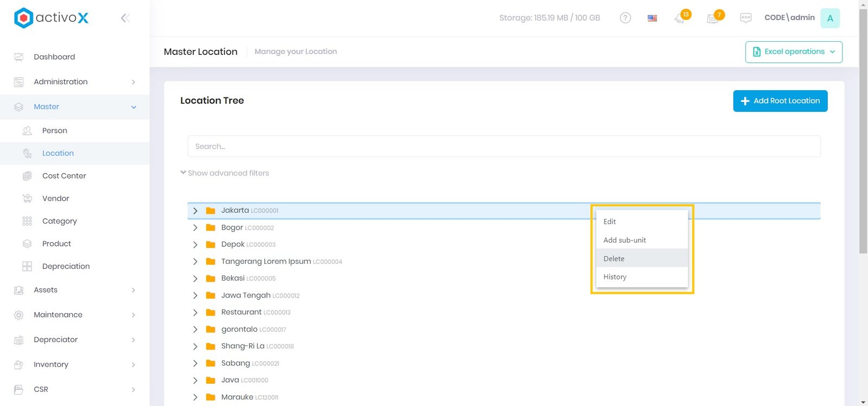Image resolution: width=868 pixels, height=406 pixels.
Task: Expand the Tangerang Lorem Ipsum node
Action: 195,262
